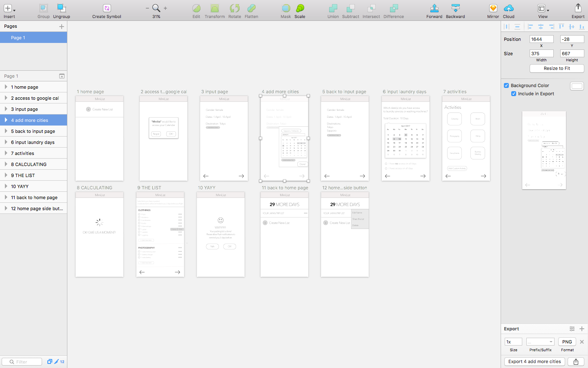Click the Cloud upload icon
This screenshot has width=588, height=368.
[508, 8]
